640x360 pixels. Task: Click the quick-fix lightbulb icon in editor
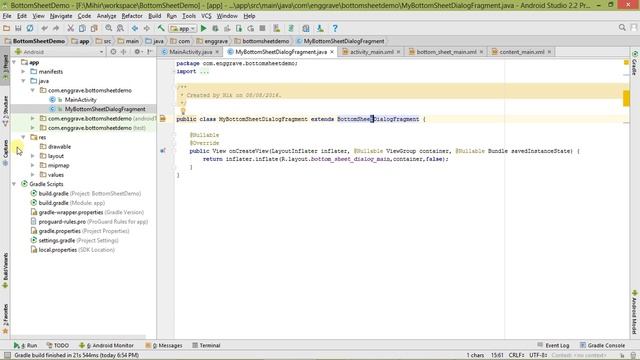[x=183, y=111]
